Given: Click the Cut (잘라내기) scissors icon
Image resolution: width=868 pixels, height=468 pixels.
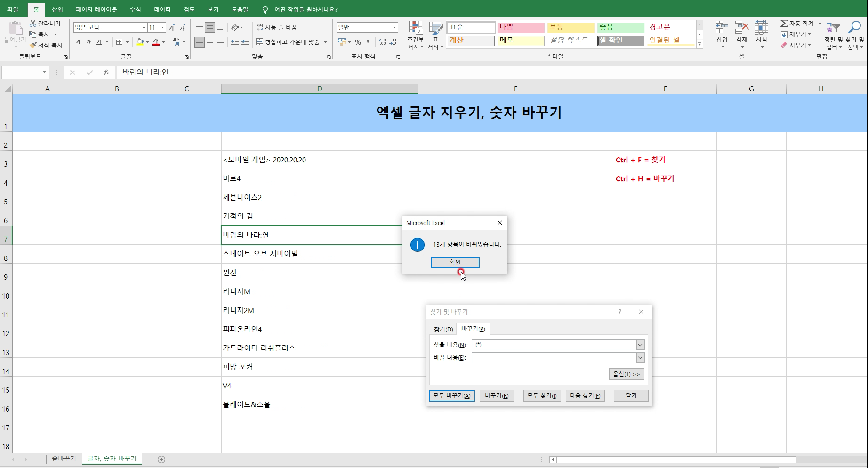Looking at the screenshot, I should (33, 24).
